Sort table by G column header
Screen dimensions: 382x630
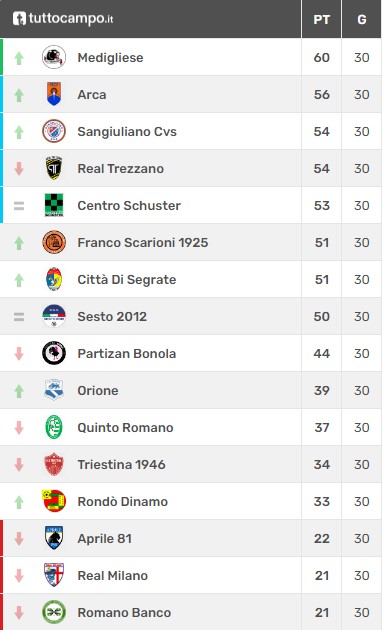pos(362,19)
